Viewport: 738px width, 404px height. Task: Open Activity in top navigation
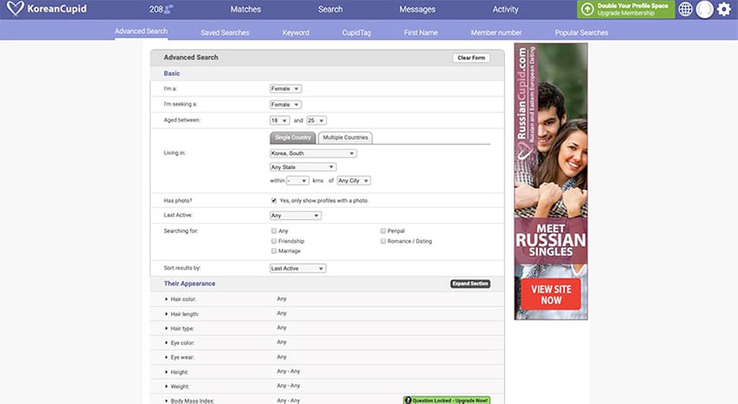point(505,9)
